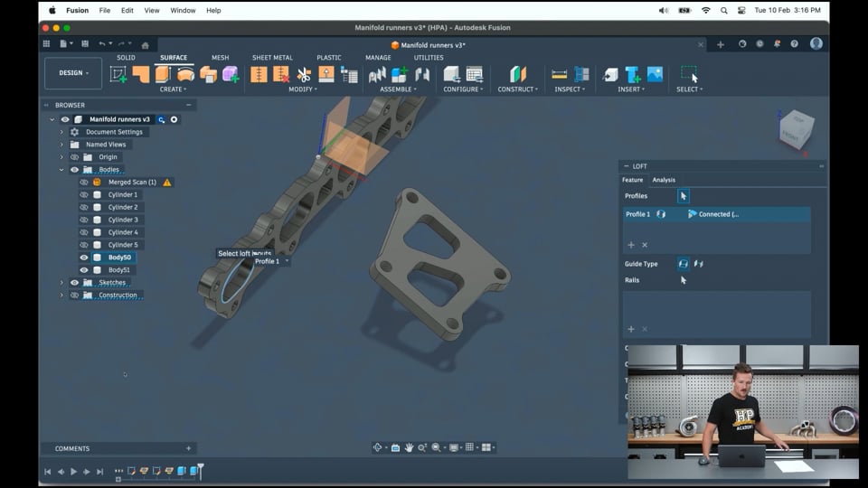Open the Analysis tab in Loft panel
868x488 pixels.
664,180
